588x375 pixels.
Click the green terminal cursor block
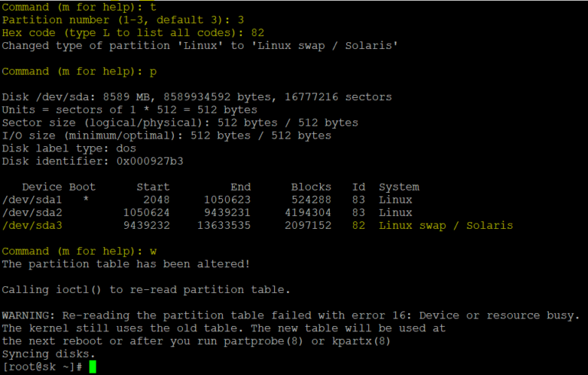(x=93, y=367)
